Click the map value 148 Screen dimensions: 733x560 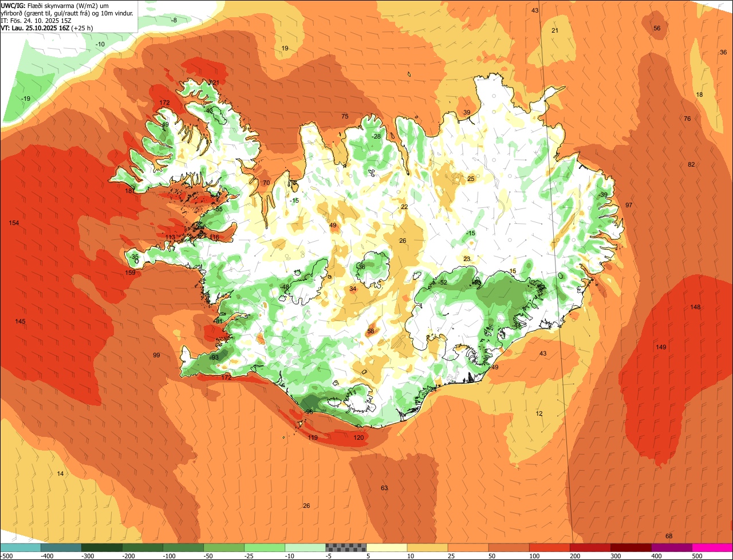(695, 307)
